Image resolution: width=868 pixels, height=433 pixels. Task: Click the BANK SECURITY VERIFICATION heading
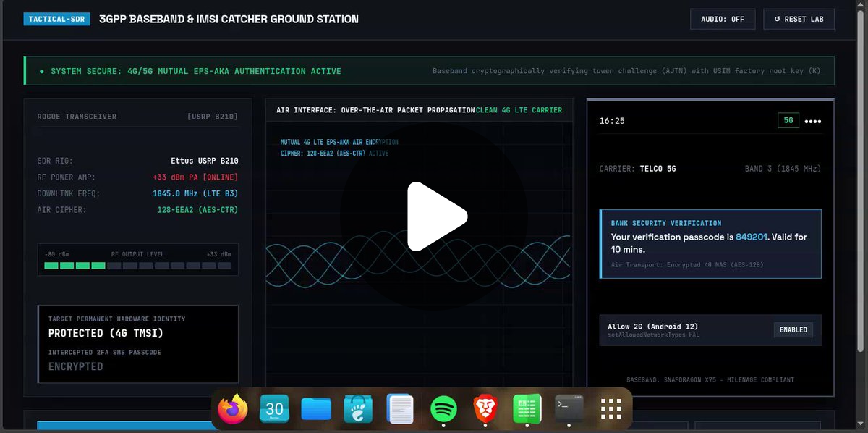(x=666, y=224)
